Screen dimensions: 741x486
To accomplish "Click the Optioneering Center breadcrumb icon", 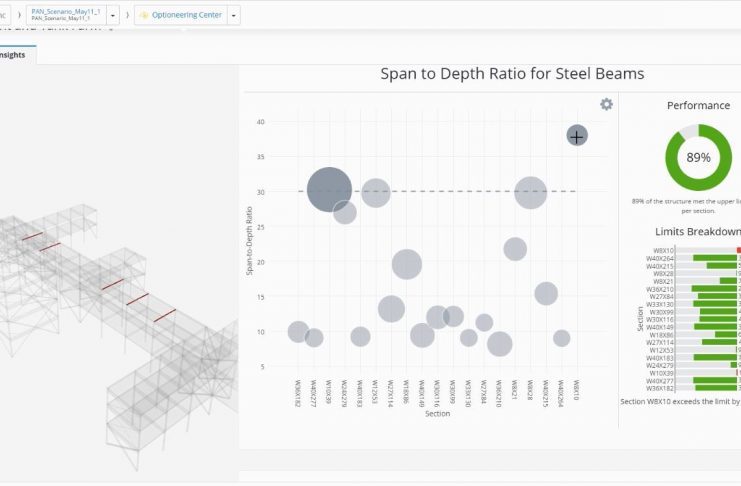I will click(x=144, y=15).
